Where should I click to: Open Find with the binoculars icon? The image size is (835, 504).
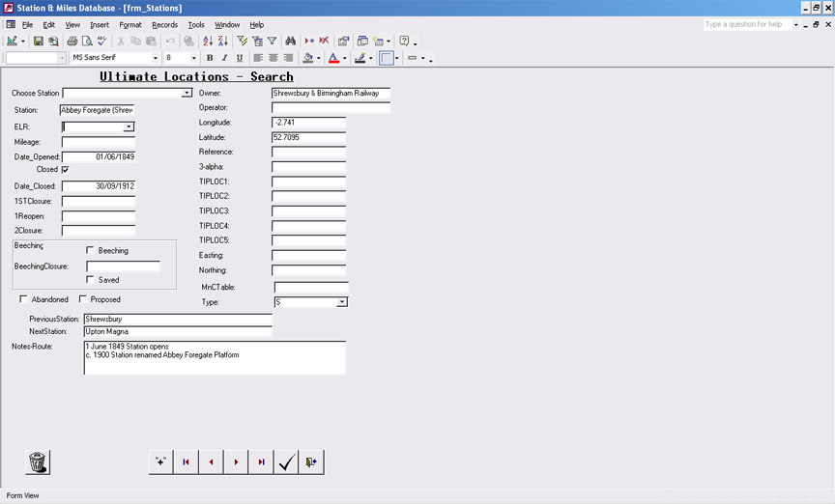pos(290,41)
